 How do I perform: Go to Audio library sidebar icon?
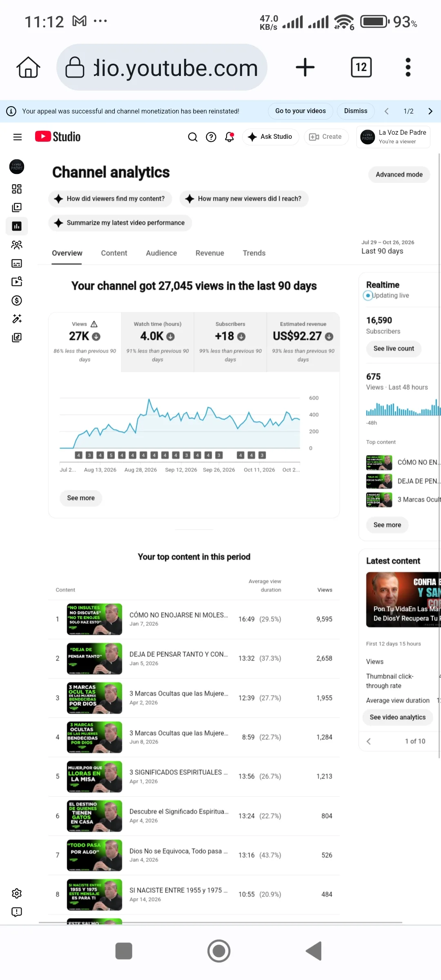(17, 338)
